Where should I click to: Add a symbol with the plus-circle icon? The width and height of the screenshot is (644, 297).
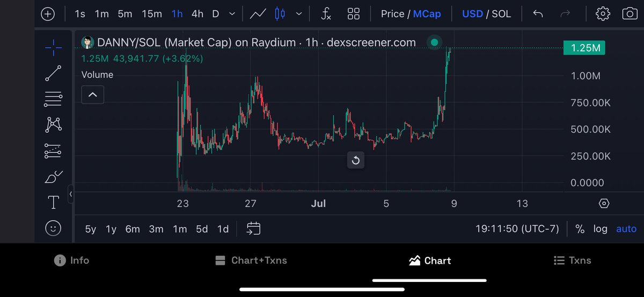[x=48, y=14]
